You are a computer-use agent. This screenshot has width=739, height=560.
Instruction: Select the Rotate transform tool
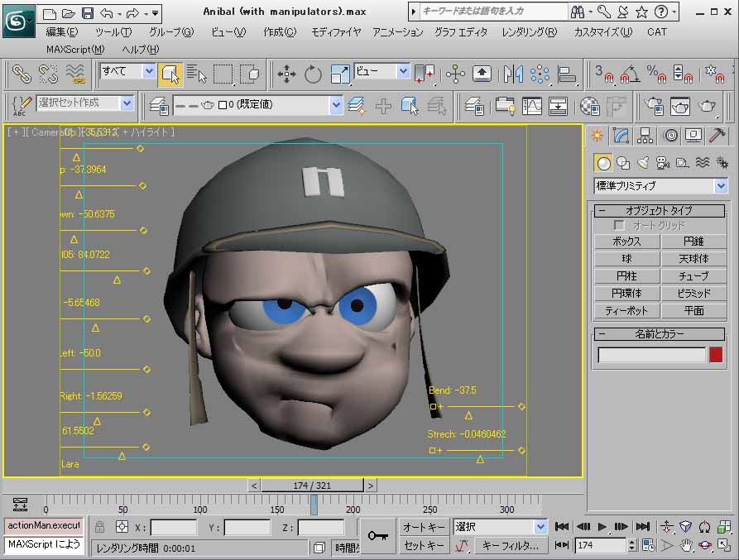pyautogui.click(x=313, y=74)
